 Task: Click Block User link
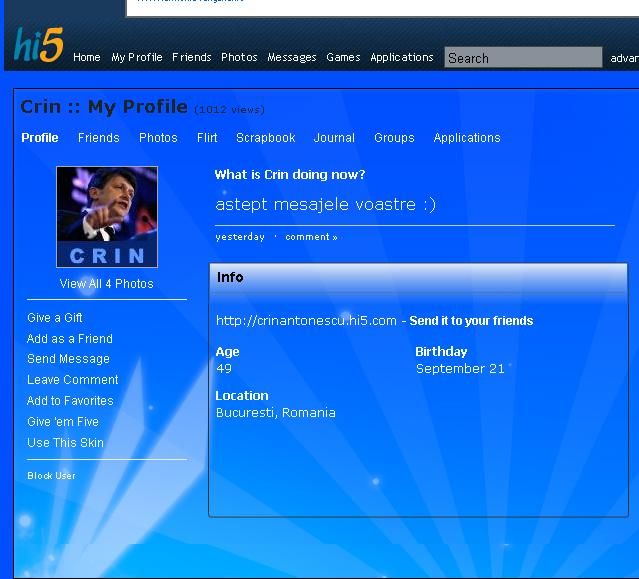point(51,476)
